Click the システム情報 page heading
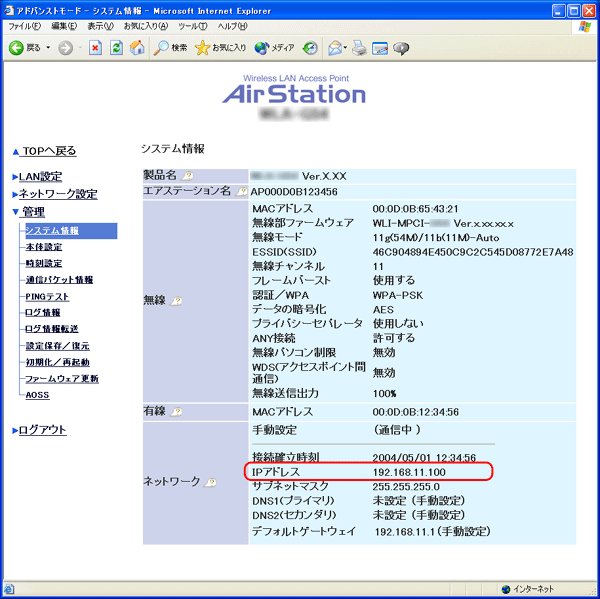 tap(173, 149)
